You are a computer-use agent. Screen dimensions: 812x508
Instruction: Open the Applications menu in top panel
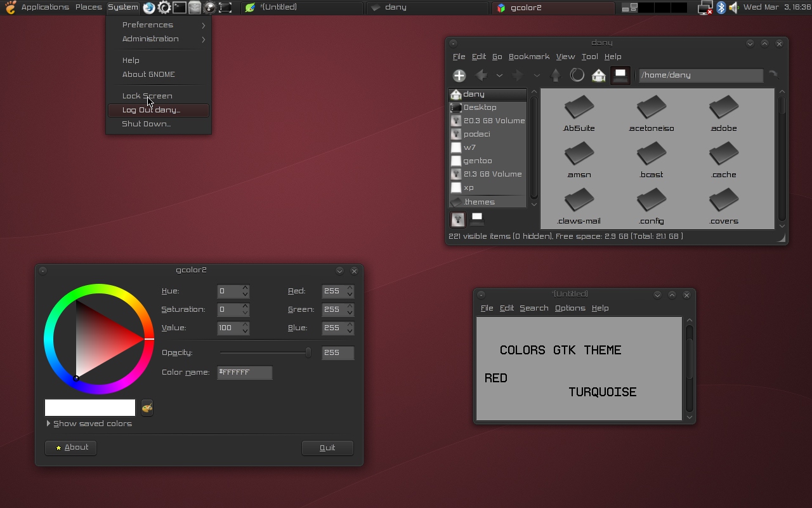point(45,8)
